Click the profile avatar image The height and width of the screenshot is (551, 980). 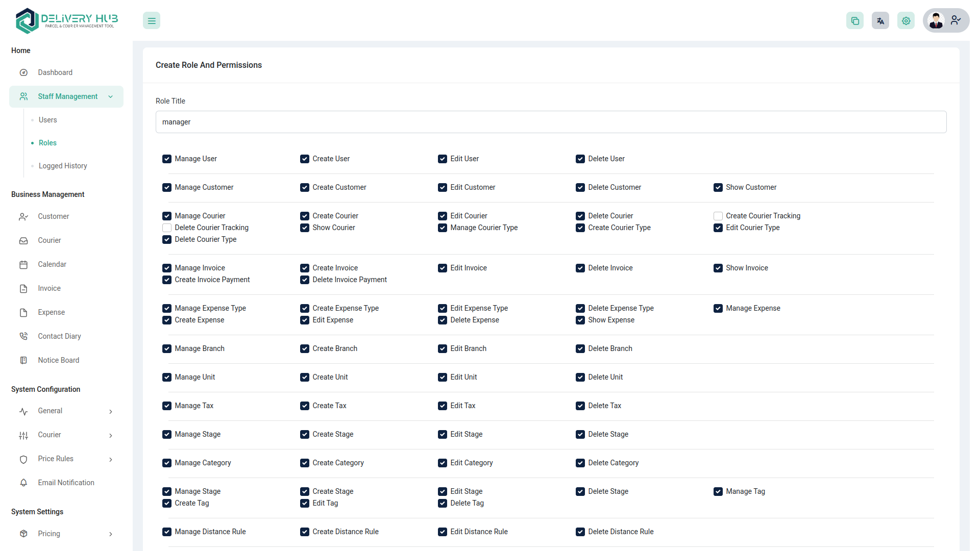tap(936, 20)
